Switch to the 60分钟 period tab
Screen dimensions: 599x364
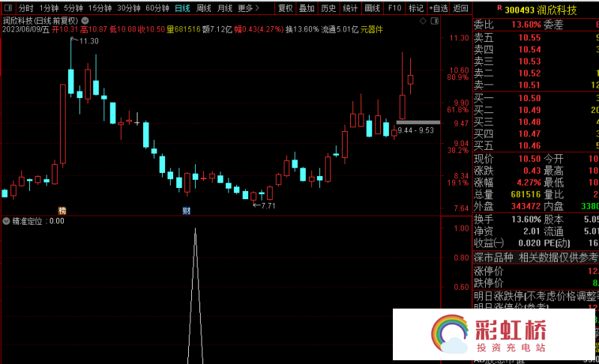(x=157, y=8)
